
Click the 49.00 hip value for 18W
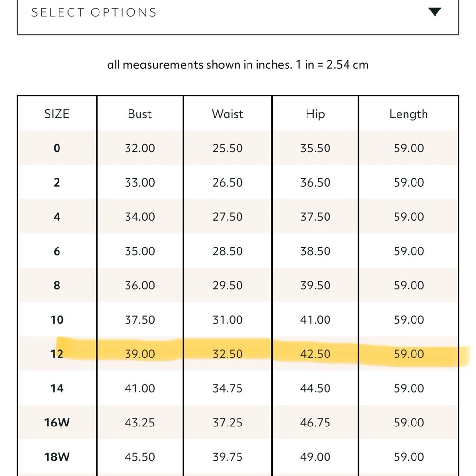click(315, 457)
